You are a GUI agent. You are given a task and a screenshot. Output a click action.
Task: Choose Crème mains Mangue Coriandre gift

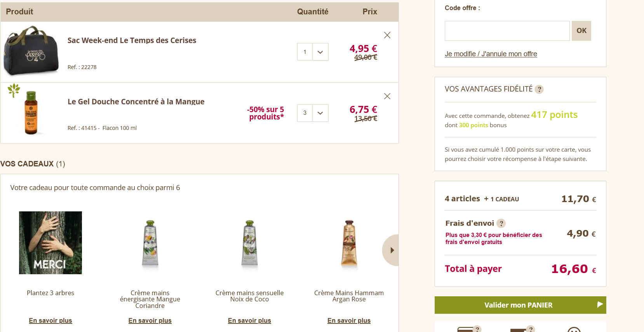150,244
